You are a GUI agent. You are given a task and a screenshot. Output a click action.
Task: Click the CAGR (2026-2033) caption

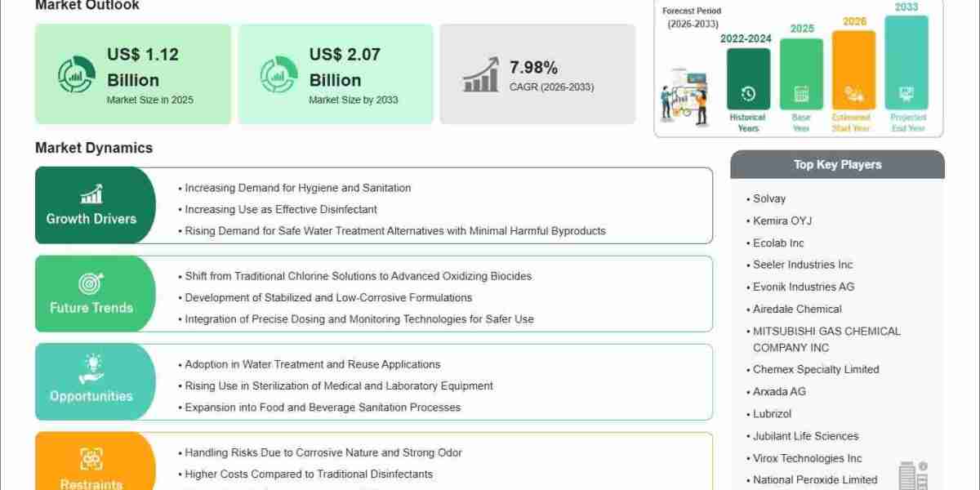tap(552, 87)
